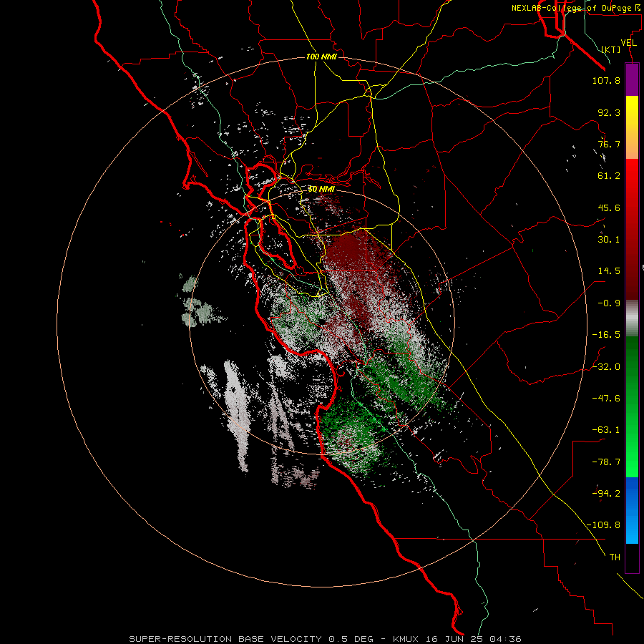Click the -16.5 velocity scale value

(x=606, y=335)
